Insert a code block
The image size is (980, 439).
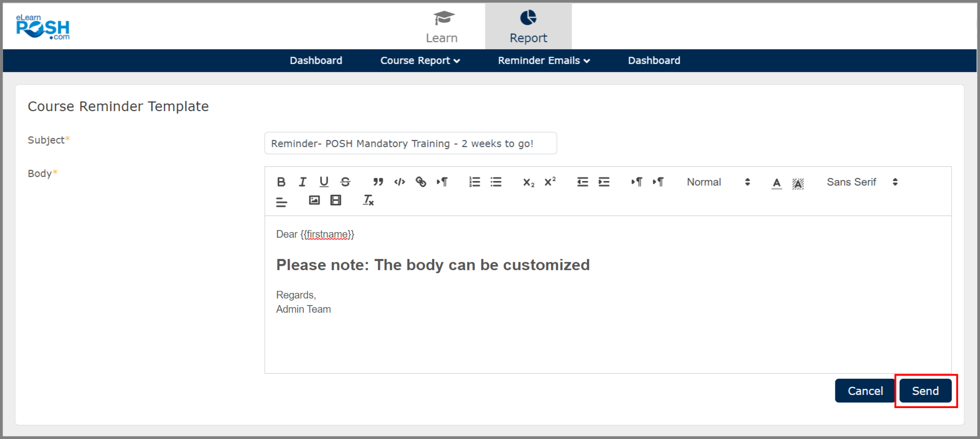click(400, 182)
